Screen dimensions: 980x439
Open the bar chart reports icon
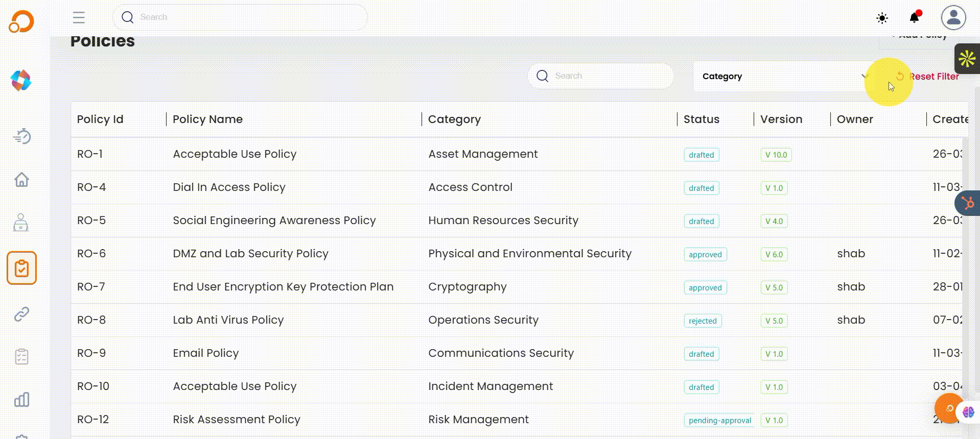pyautogui.click(x=21, y=400)
